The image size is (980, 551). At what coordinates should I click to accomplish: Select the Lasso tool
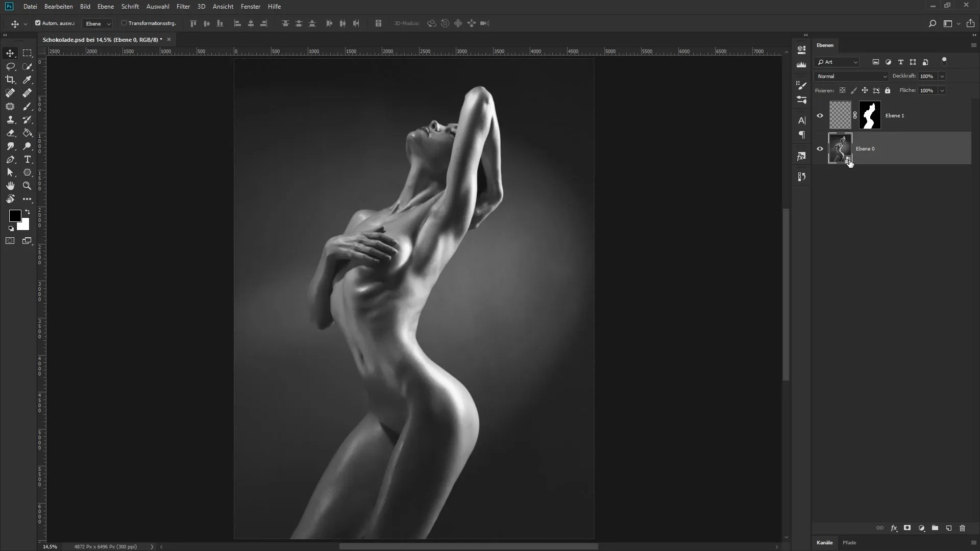click(x=10, y=66)
